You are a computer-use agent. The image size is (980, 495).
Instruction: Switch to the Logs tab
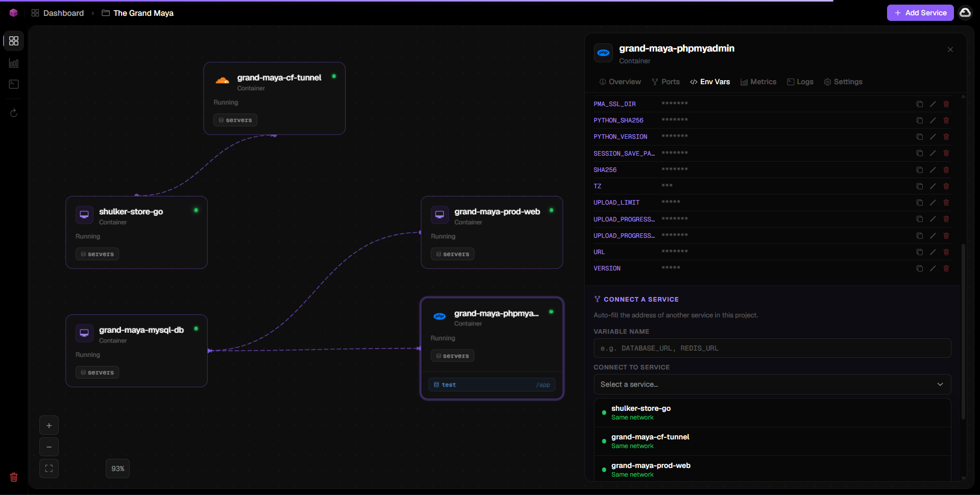(800, 82)
